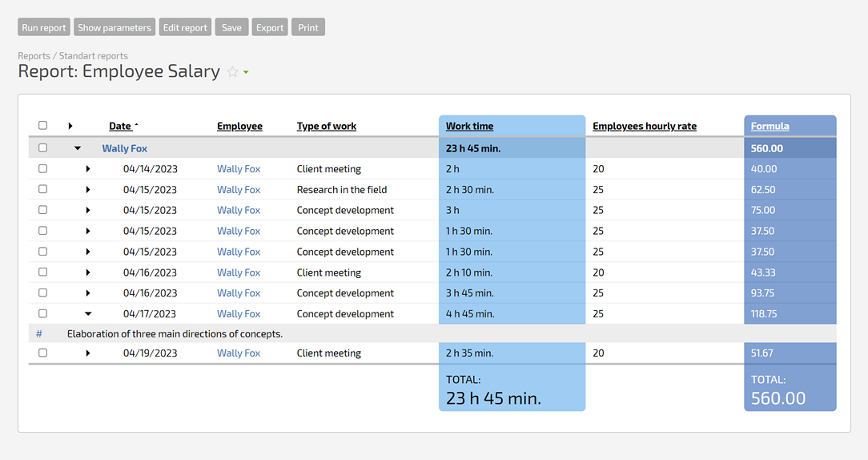The image size is (868, 460).
Task: Sort by the Date column header
Action: pos(120,126)
